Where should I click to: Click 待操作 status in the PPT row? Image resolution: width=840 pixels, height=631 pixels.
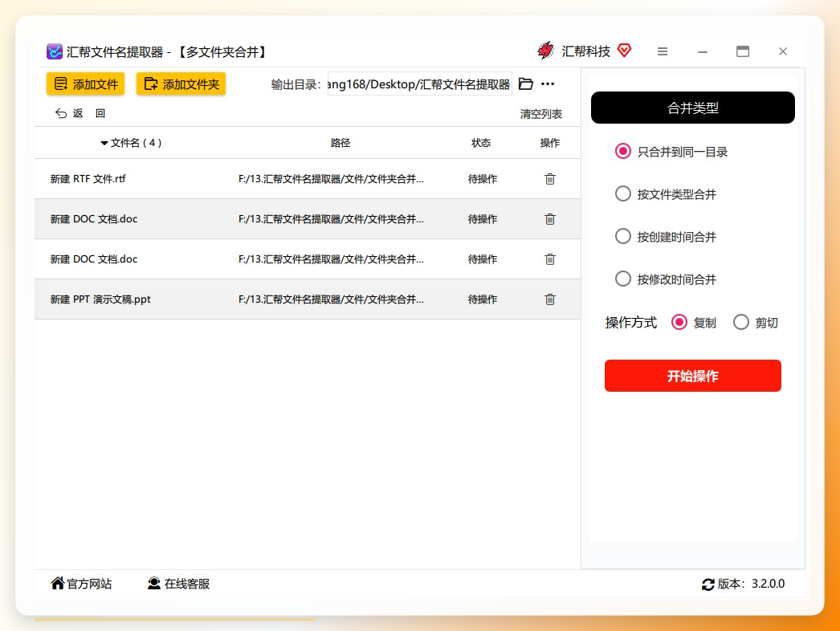click(482, 299)
